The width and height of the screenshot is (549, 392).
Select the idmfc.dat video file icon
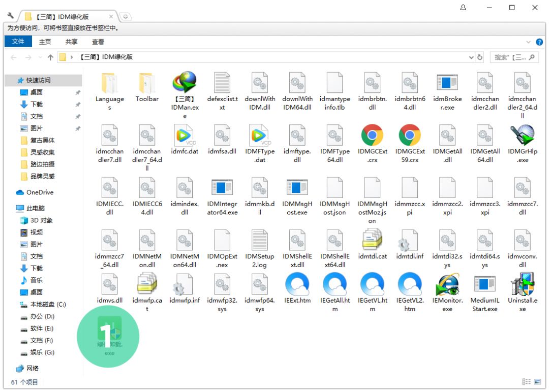tap(184, 136)
